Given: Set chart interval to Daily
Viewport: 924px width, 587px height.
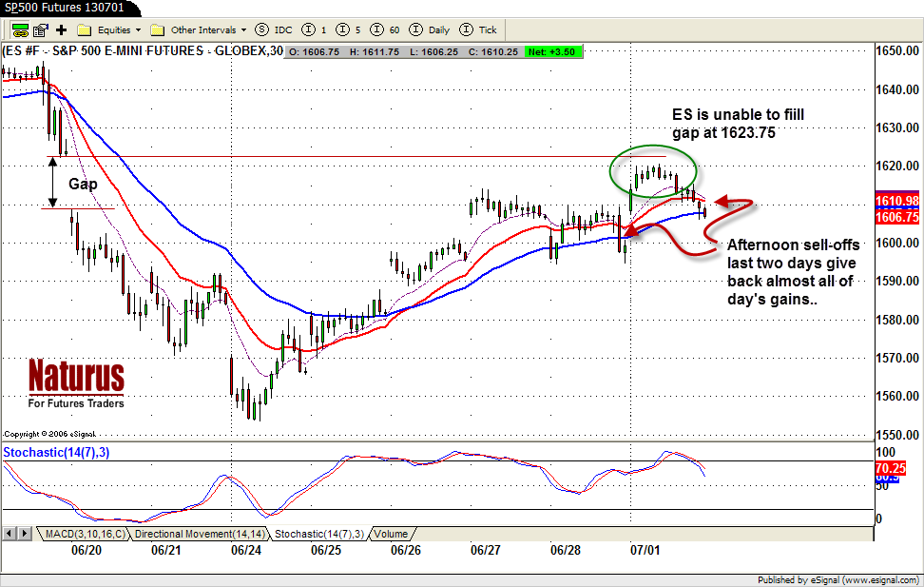Looking at the screenshot, I should click(430, 29).
